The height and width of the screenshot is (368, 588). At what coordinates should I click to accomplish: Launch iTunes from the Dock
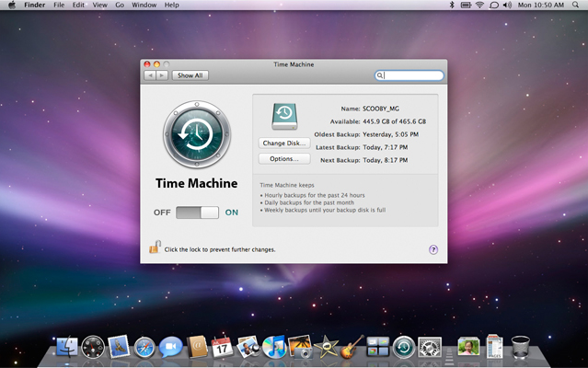coord(273,347)
